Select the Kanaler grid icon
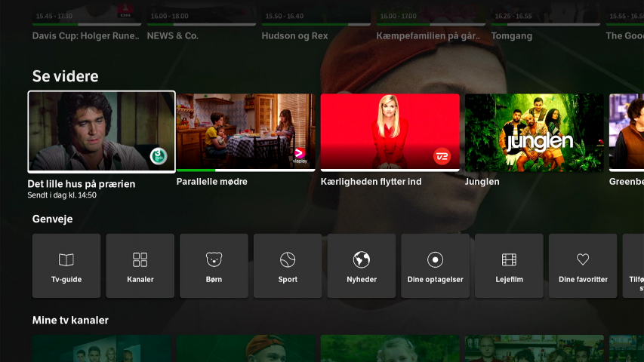Image resolution: width=644 pixels, height=362 pixels. point(140,260)
